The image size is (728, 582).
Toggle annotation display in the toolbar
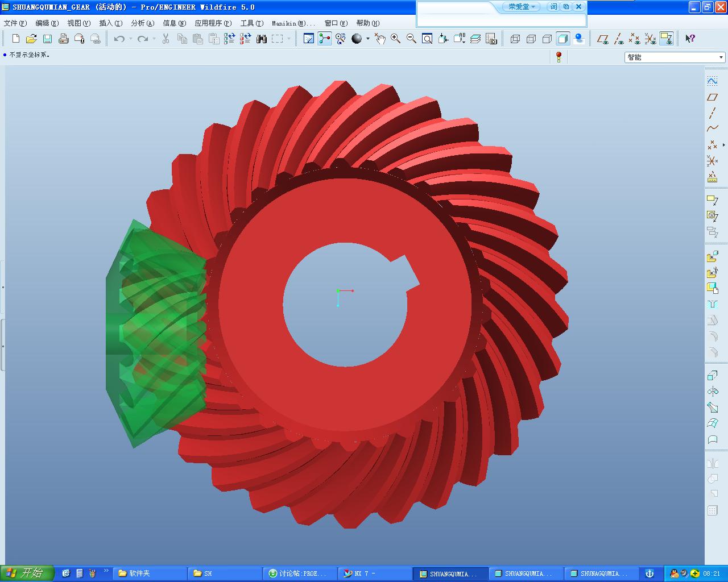(667, 39)
